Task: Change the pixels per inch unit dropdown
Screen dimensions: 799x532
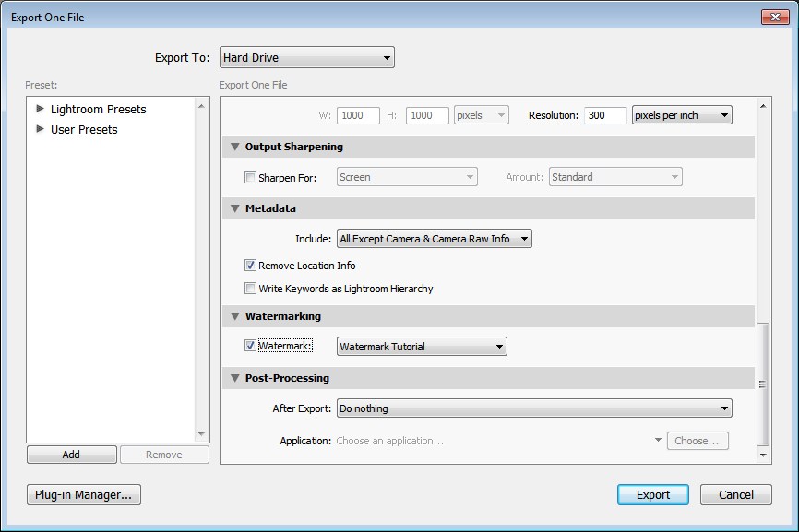Action: pos(681,115)
